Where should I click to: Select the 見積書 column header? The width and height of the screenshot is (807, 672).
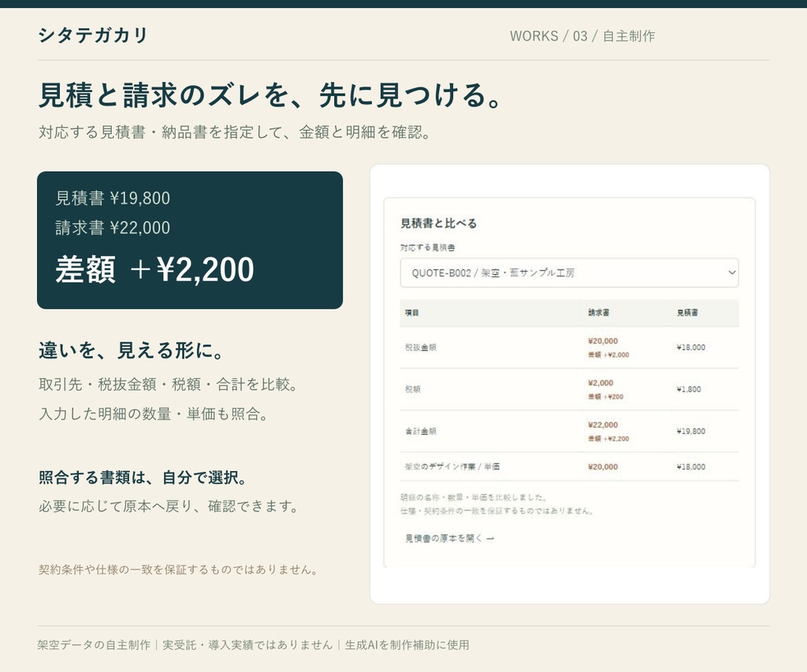tap(687, 312)
